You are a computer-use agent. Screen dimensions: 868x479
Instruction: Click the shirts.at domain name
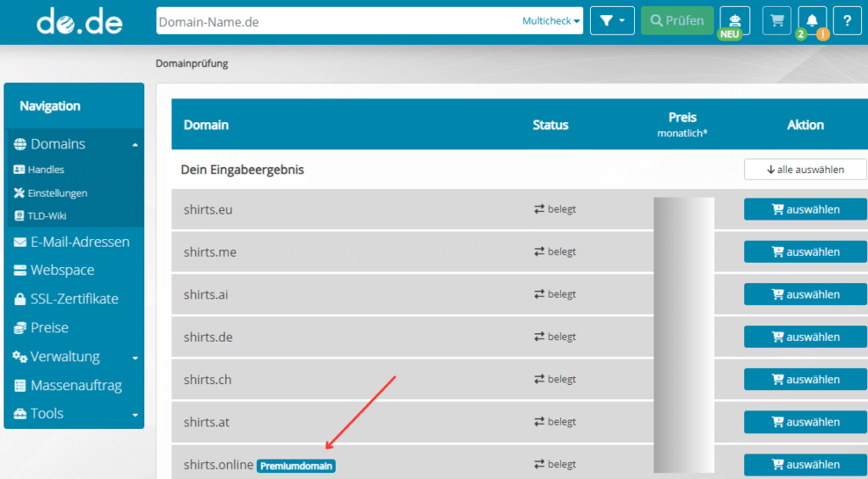coord(207,422)
